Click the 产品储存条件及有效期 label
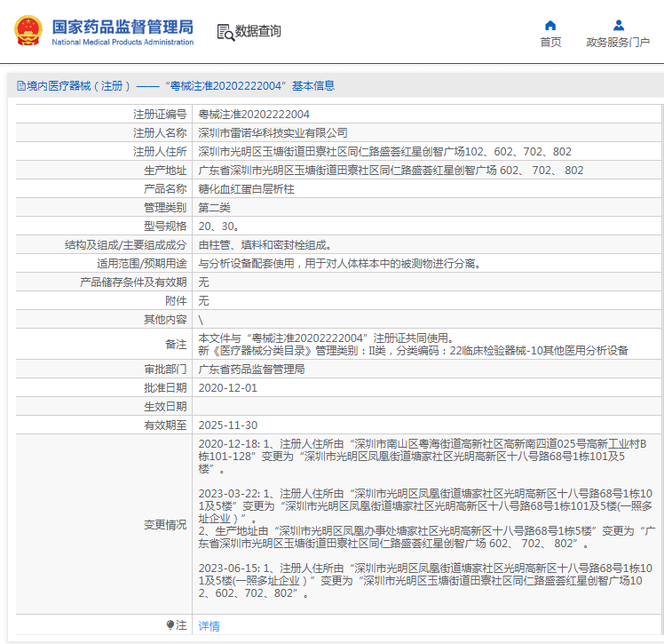This screenshot has height=644, width=664. (133, 282)
